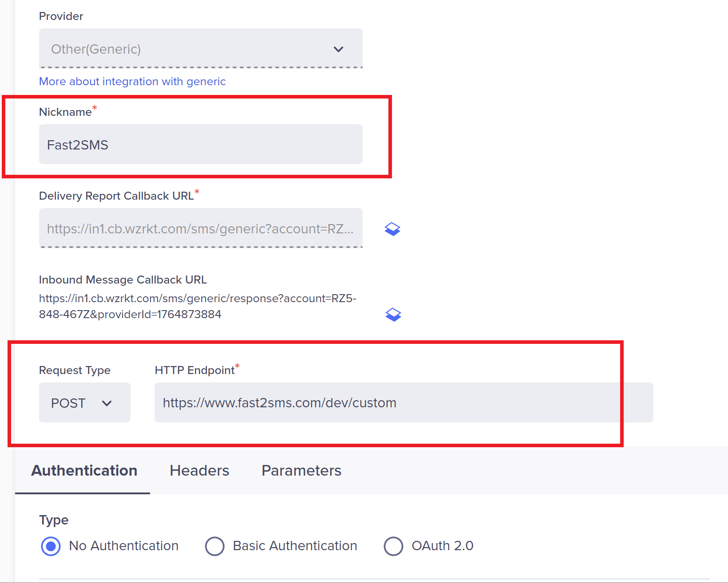Open the Parameters tab
The image size is (728, 583).
pyautogui.click(x=301, y=470)
